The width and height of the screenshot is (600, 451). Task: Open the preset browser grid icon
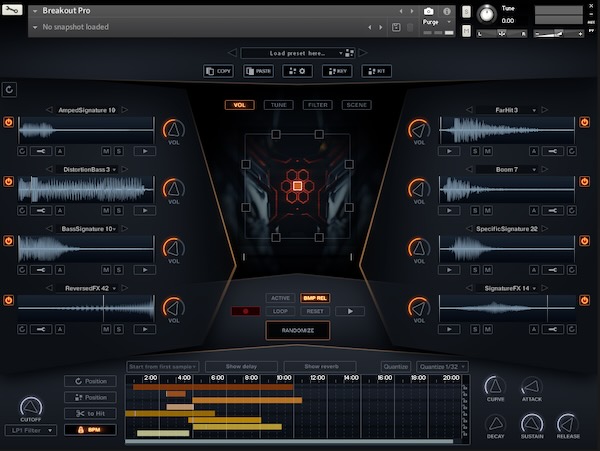349,53
